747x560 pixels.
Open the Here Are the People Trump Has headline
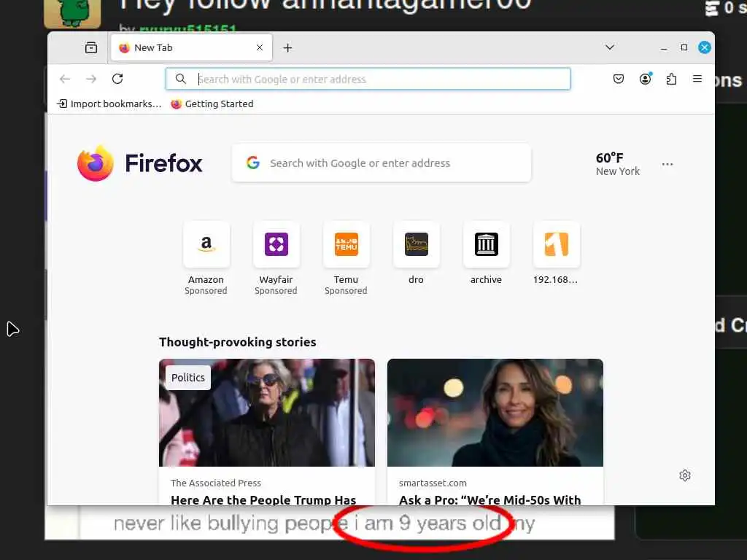click(x=263, y=499)
